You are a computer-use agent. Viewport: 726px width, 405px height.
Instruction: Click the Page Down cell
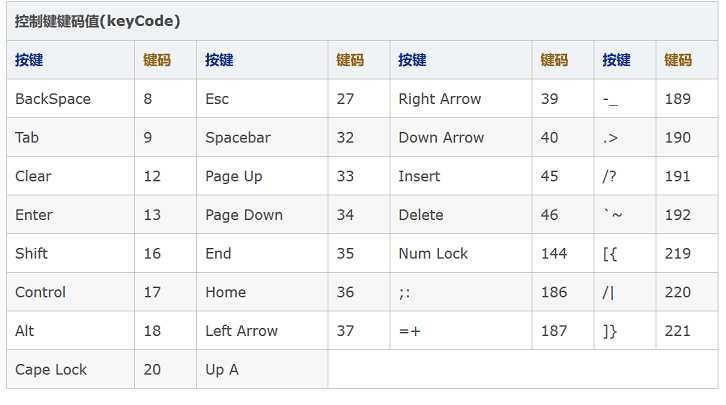coord(244,215)
